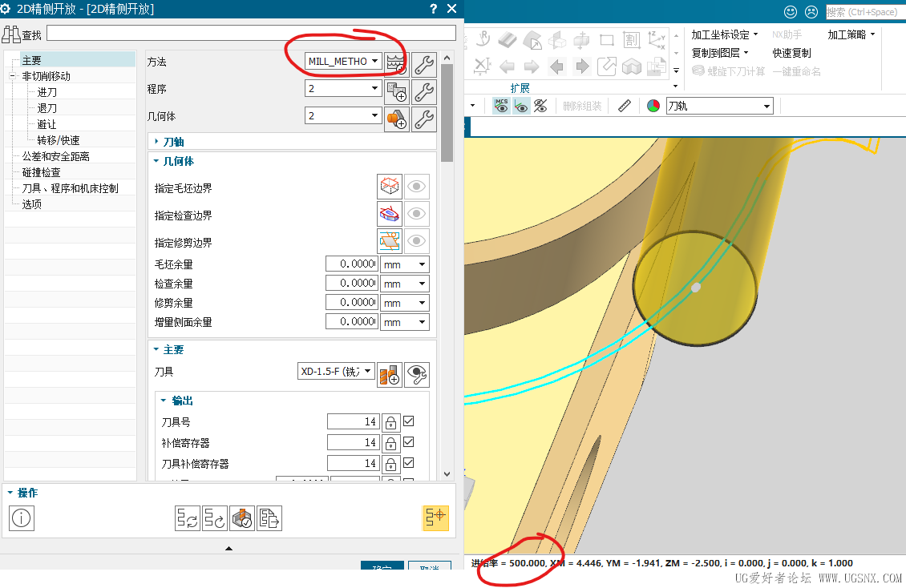The height and width of the screenshot is (588, 906).
Task: Open the 复制到图层 menu button
Action: point(720,53)
